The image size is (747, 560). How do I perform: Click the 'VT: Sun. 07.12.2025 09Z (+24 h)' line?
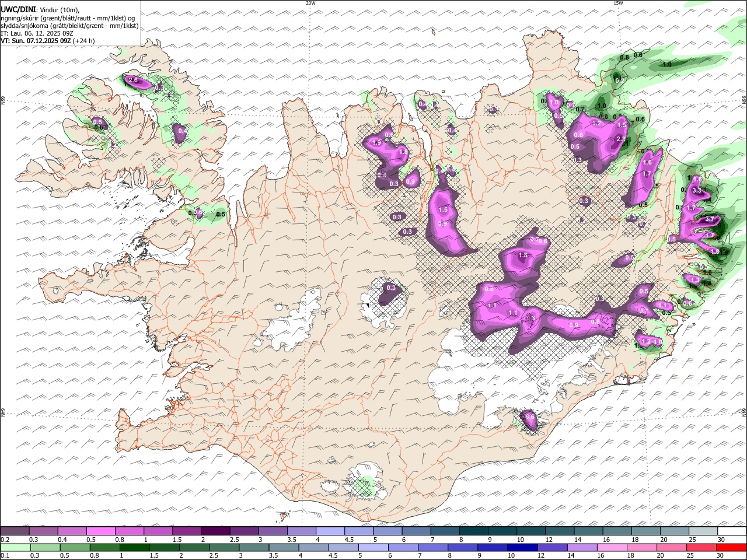pos(47,41)
